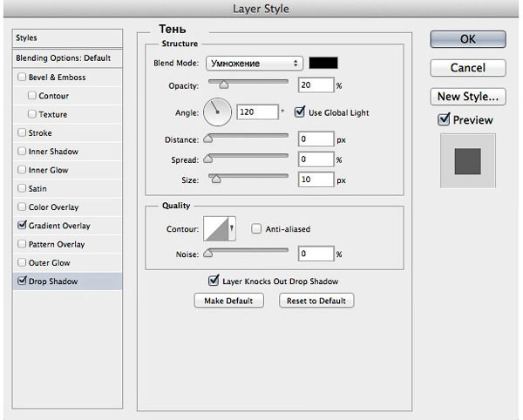Select the Drop Shadow effect label
Image resolution: width=523 pixels, height=420 pixels.
click(x=53, y=281)
